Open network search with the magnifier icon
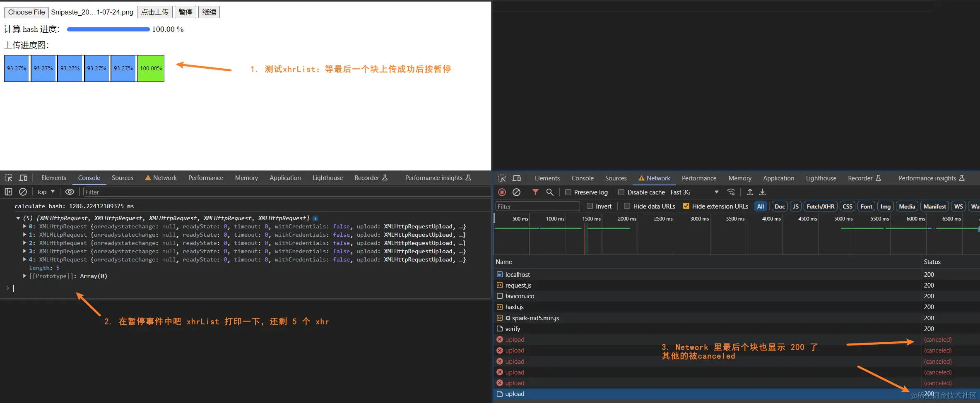The height and width of the screenshot is (403, 980). click(550, 192)
